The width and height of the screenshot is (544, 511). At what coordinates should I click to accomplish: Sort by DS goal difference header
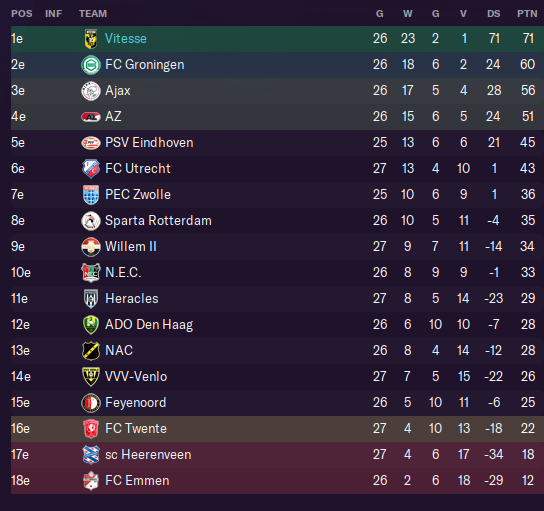click(493, 14)
